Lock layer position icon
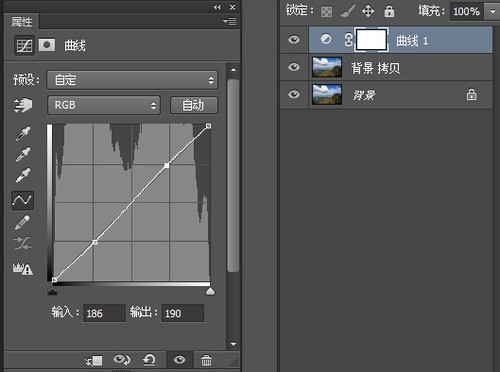This screenshot has height=372, width=500. pos(368,11)
